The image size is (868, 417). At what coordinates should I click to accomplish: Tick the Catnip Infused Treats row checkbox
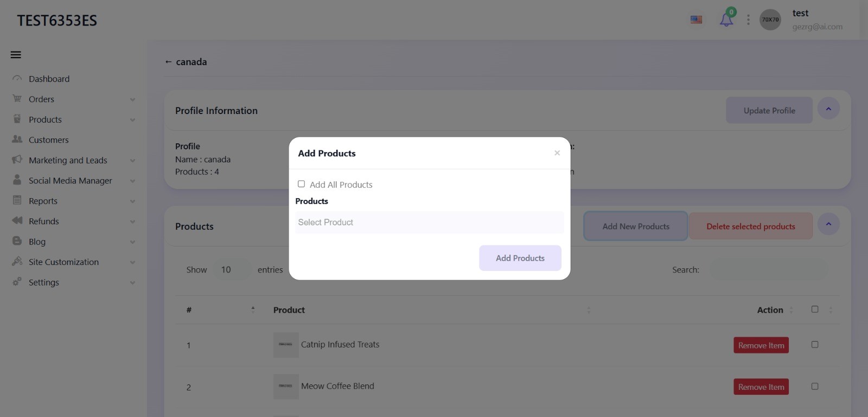[815, 344]
